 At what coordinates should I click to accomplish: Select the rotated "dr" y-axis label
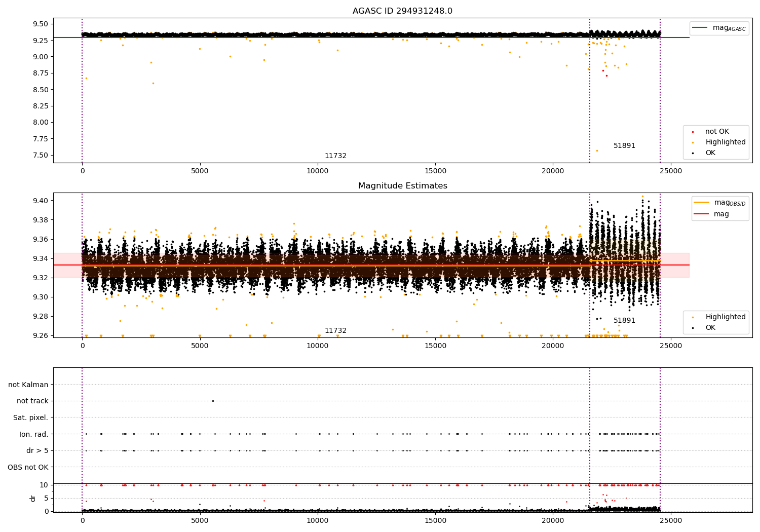point(33,498)
